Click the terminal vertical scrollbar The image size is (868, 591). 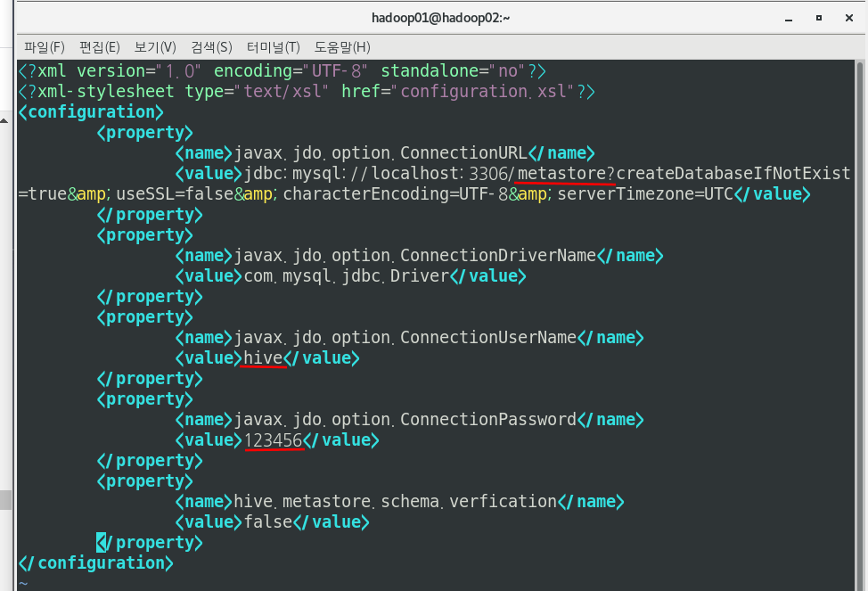(x=860, y=325)
